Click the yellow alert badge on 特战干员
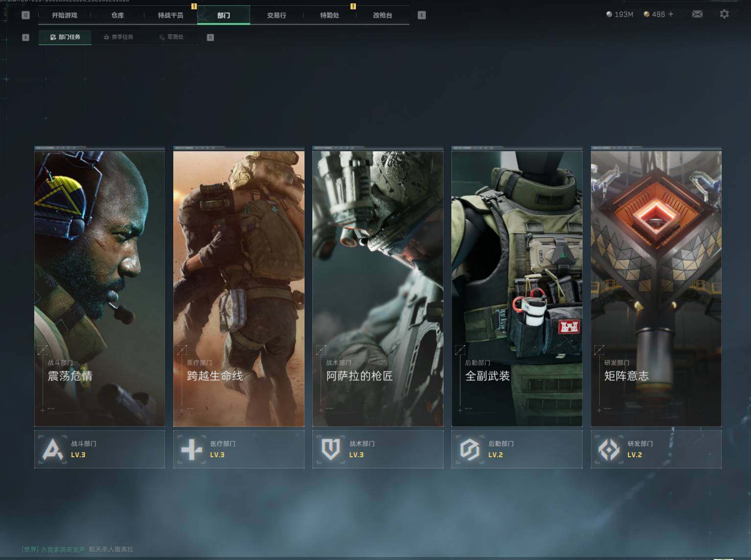 (x=194, y=6)
